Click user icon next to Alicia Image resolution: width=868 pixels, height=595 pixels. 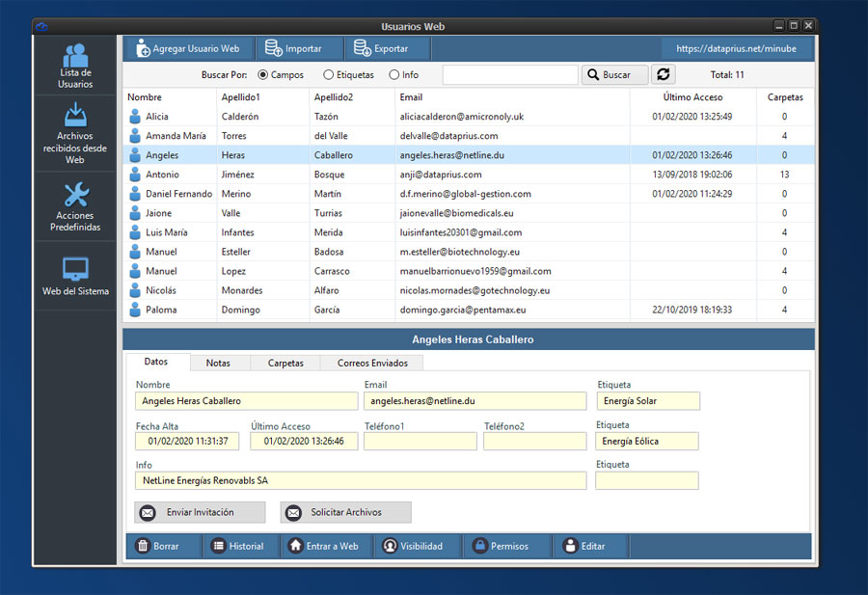134,117
